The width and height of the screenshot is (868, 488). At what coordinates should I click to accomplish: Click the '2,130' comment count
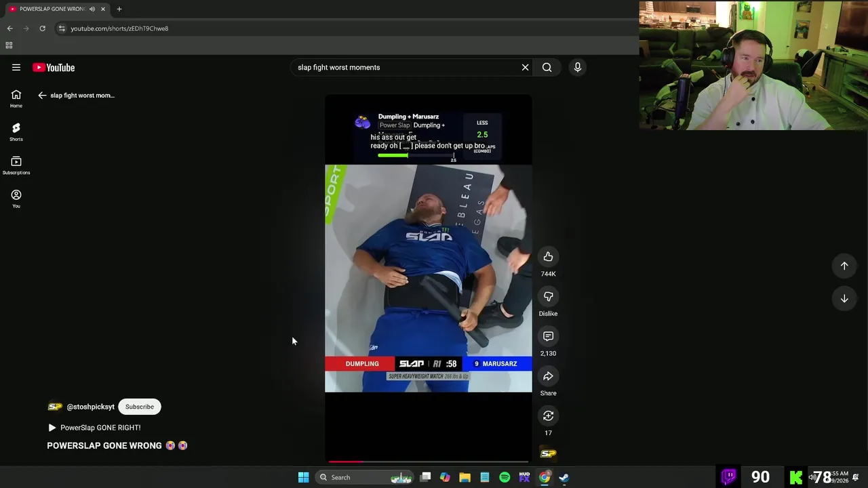(548, 353)
